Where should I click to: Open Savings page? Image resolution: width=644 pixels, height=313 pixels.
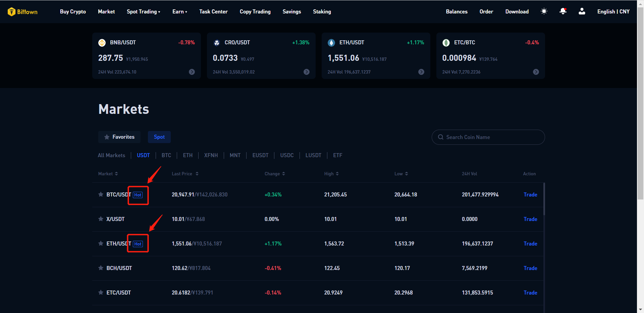tap(292, 12)
